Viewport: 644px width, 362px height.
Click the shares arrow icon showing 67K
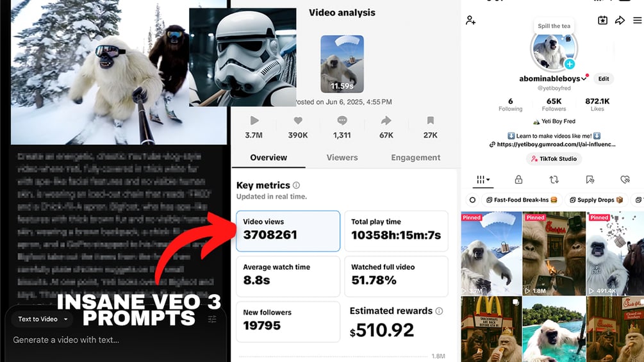pos(386,120)
